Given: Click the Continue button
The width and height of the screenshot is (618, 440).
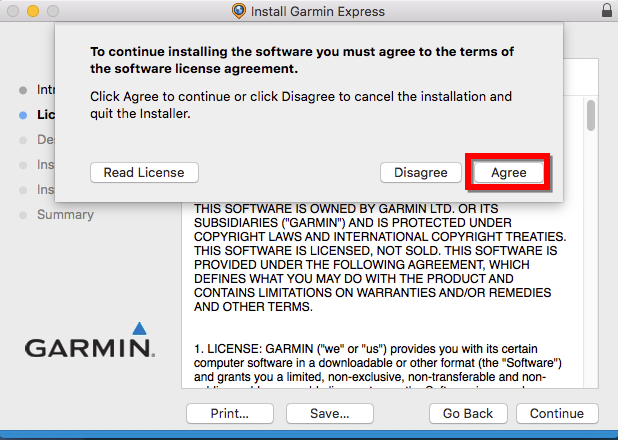Looking at the screenshot, I should tap(557, 413).
